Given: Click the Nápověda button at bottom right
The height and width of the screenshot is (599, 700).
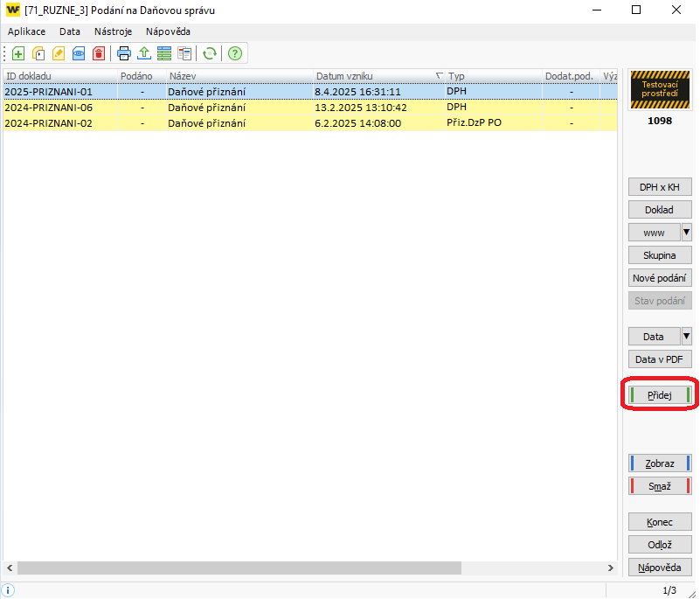Looking at the screenshot, I should point(660,568).
